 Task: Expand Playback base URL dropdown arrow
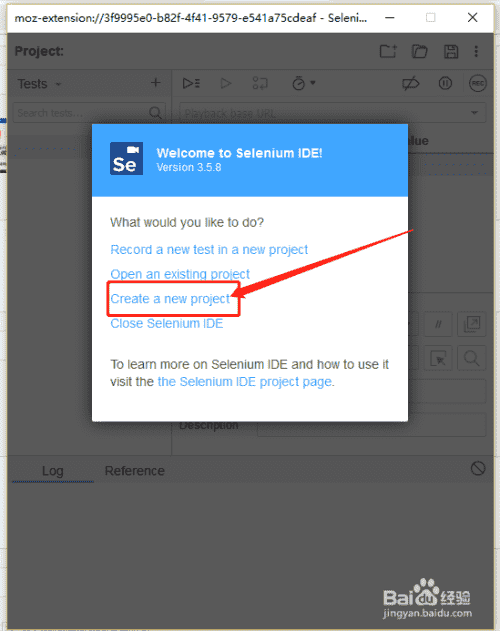475,113
